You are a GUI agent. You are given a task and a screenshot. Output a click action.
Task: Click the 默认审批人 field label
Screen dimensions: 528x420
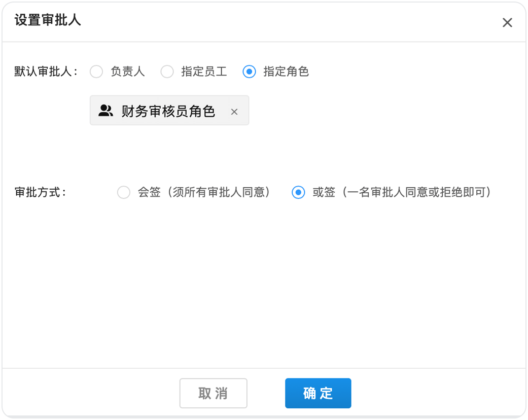[x=46, y=72]
